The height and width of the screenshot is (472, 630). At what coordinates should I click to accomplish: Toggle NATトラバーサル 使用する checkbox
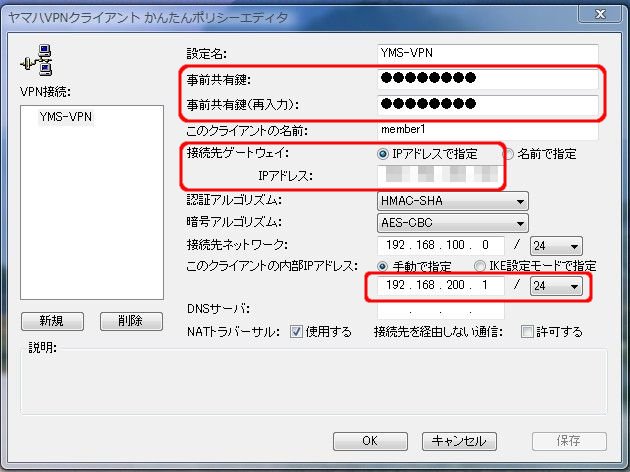[296, 332]
